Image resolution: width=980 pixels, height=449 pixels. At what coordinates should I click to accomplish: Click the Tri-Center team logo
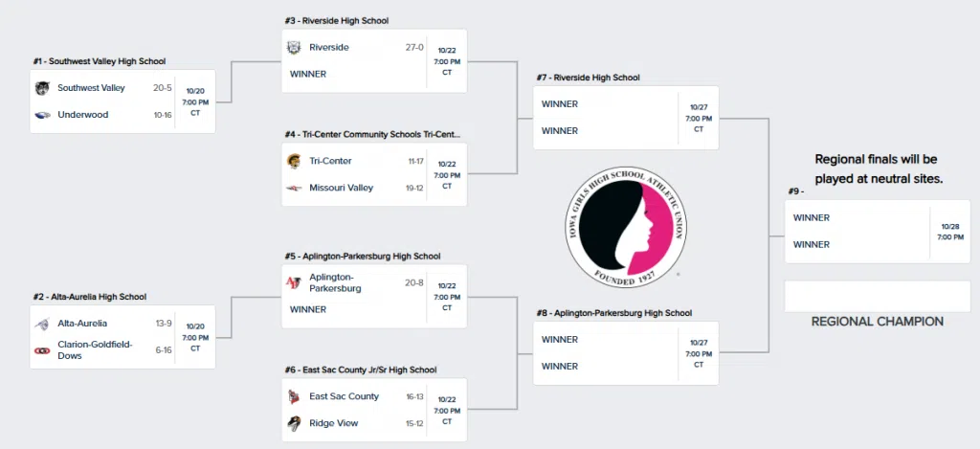294,161
